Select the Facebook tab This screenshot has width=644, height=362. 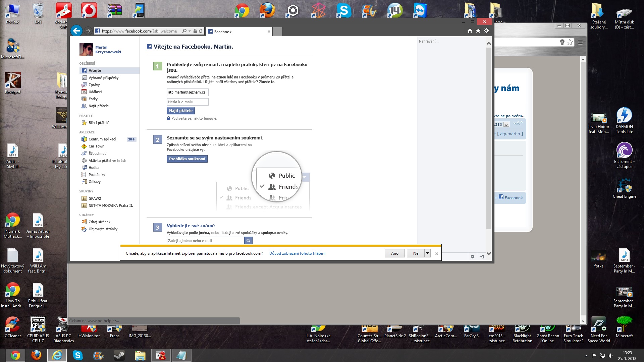pos(239,32)
